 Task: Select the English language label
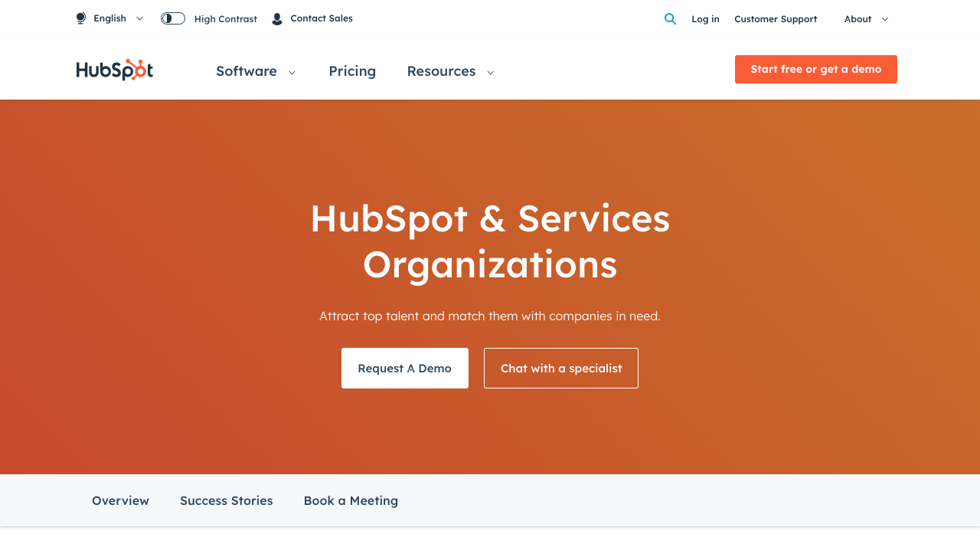click(109, 18)
